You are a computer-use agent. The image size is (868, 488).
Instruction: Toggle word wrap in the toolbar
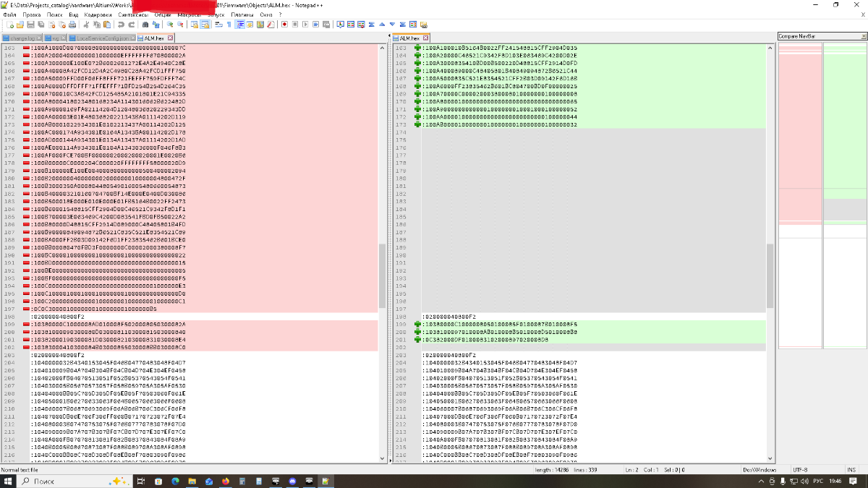tap(219, 25)
